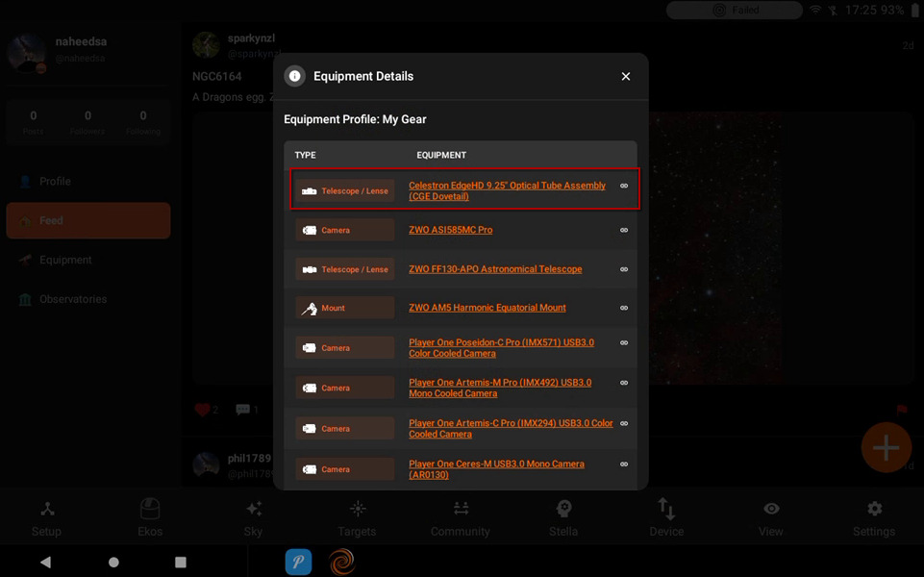Tap the orange plus new-post button
This screenshot has height=577, width=924.
(x=886, y=448)
